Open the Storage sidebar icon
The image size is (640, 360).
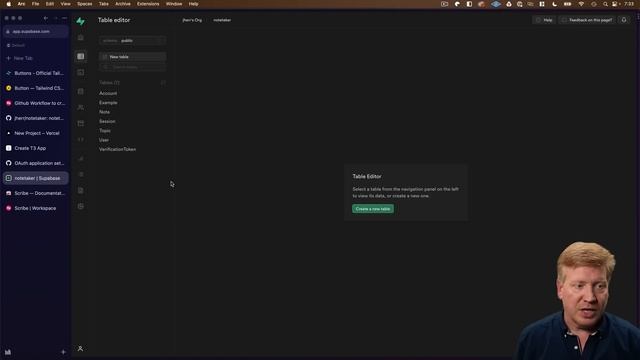(x=81, y=123)
